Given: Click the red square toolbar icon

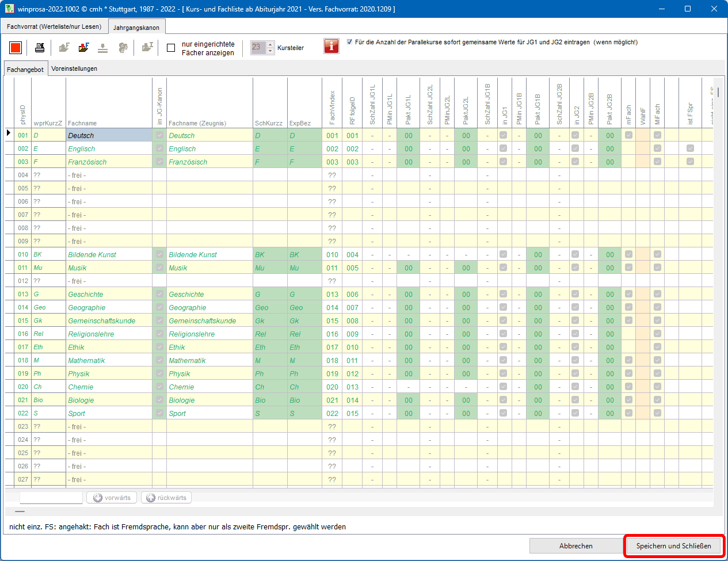Looking at the screenshot, I should tap(16, 48).
